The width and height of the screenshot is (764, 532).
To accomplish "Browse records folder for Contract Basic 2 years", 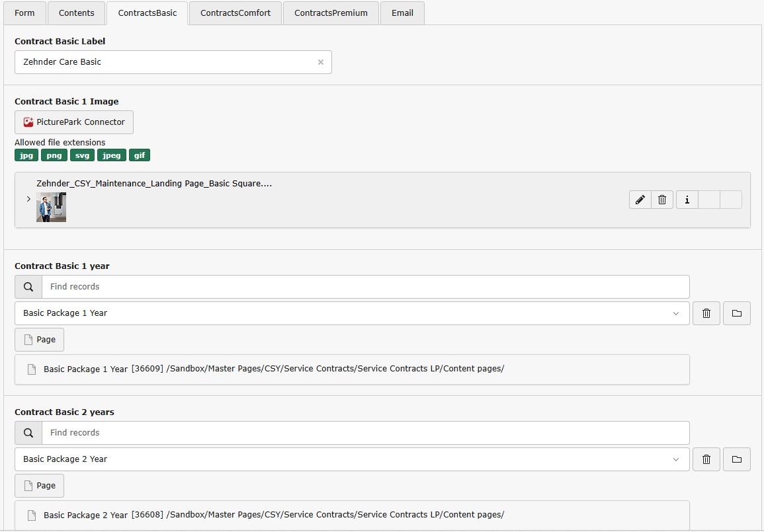I will [736, 459].
